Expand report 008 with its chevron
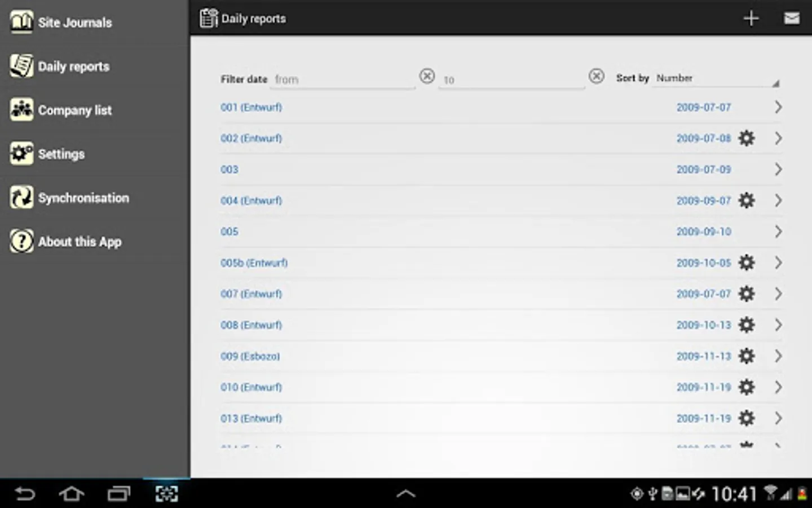The image size is (812, 508). pyautogui.click(x=778, y=325)
